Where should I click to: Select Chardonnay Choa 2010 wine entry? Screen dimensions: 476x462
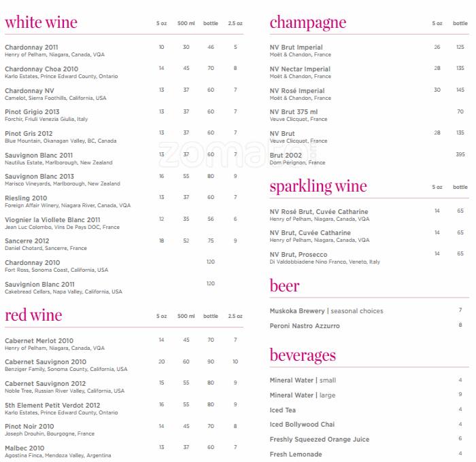point(41,69)
